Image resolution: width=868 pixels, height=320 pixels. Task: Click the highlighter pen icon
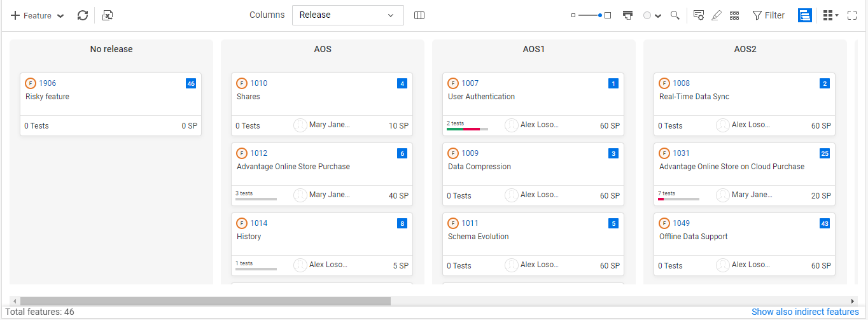(716, 15)
